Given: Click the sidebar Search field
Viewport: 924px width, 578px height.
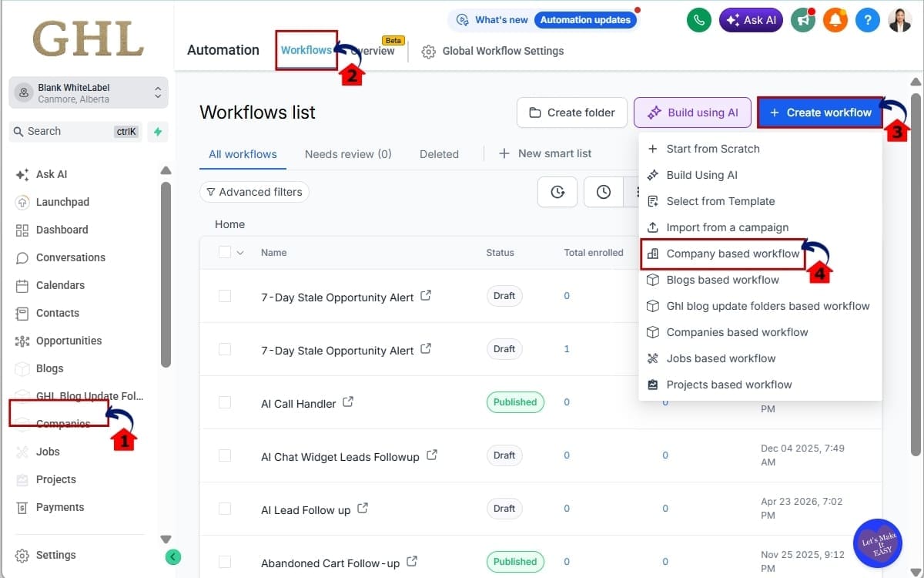Looking at the screenshot, I should pos(75,132).
